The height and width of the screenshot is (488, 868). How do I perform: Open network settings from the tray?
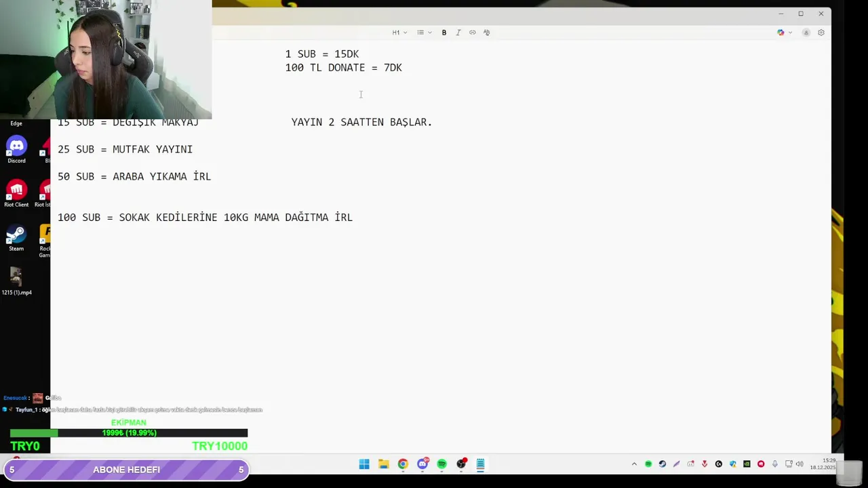(789, 464)
